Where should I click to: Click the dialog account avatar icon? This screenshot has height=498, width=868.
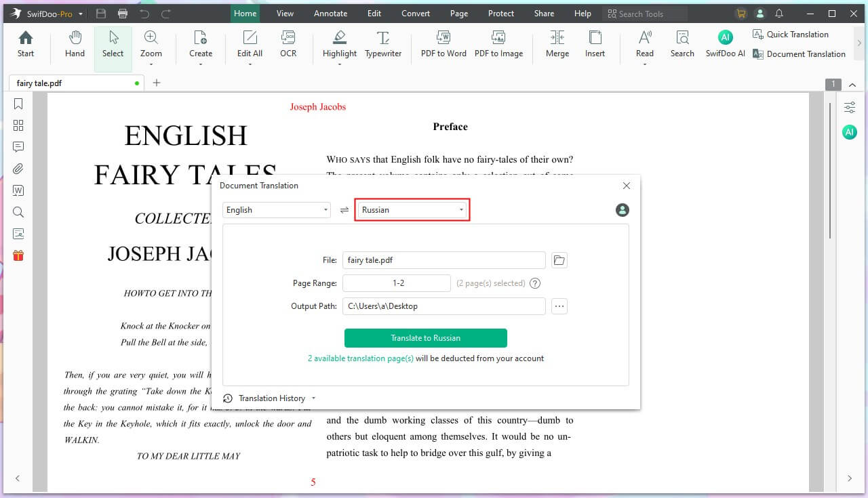pos(623,210)
